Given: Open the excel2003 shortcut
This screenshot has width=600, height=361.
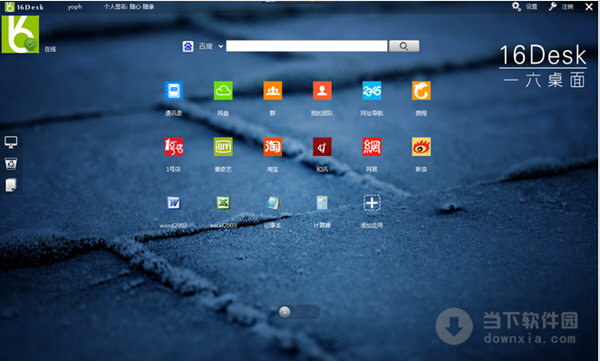Looking at the screenshot, I should pos(223,203).
